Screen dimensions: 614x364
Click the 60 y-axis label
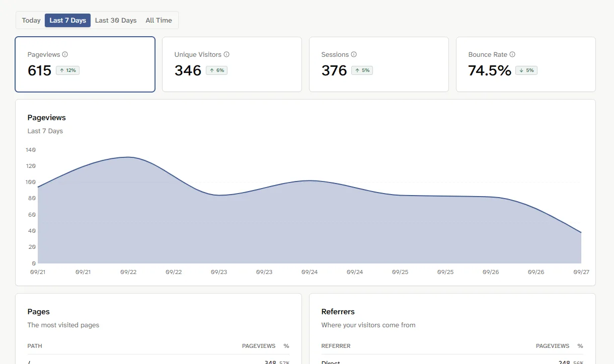(x=31, y=215)
